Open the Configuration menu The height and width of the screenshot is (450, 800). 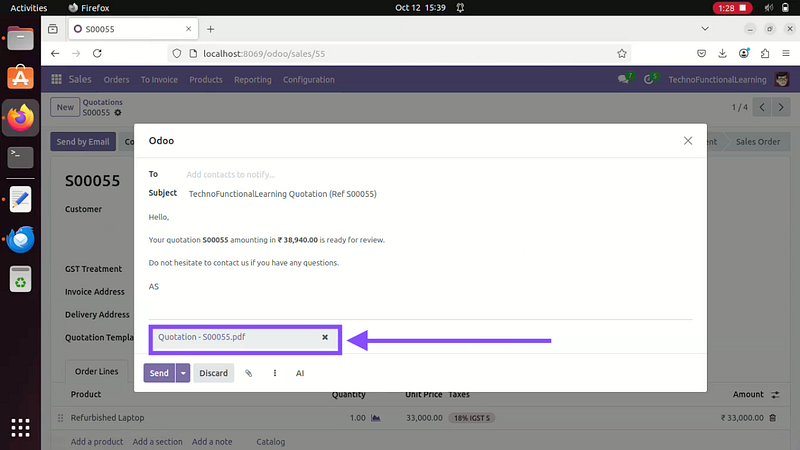[x=308, y=79]
